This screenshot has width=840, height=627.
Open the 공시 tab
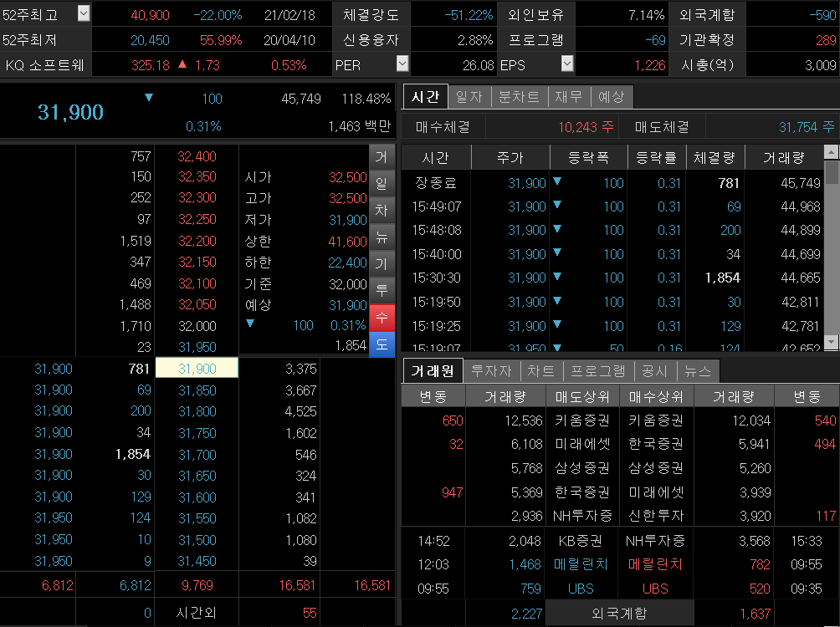(654, 370)
